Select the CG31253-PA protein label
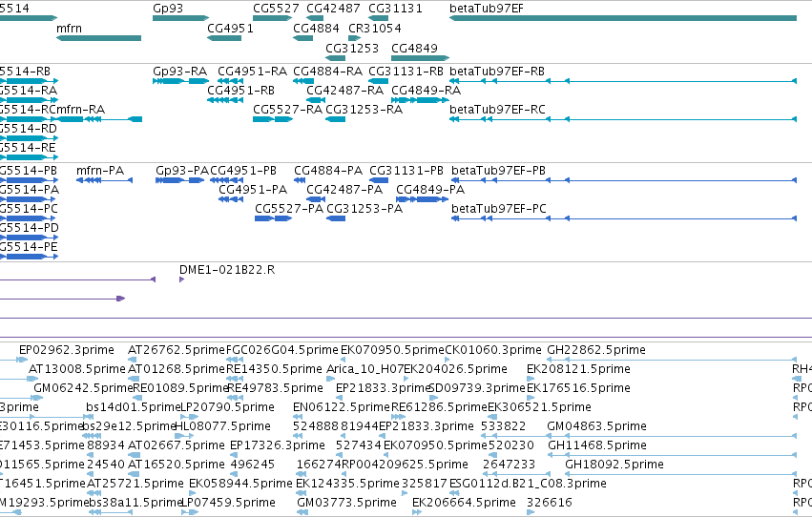Image resolution: width=812 pixels, height=517 pixels. coord(364,209)
